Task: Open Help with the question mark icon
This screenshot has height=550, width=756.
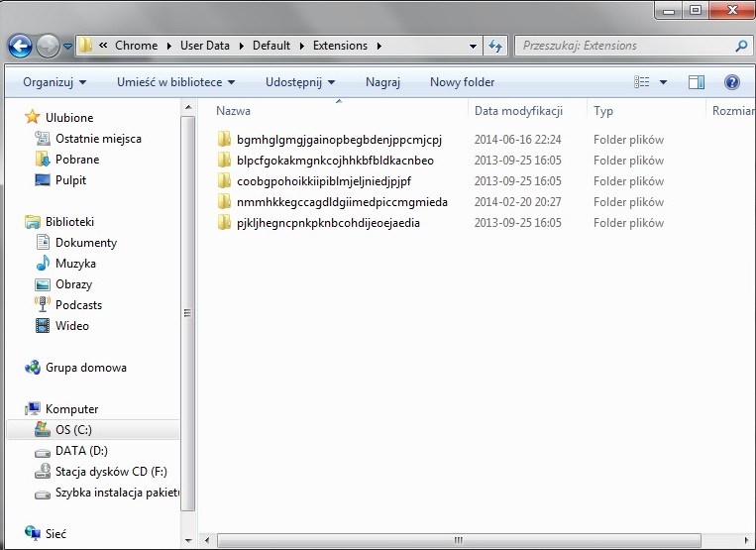Action: (x=732, y=82)
